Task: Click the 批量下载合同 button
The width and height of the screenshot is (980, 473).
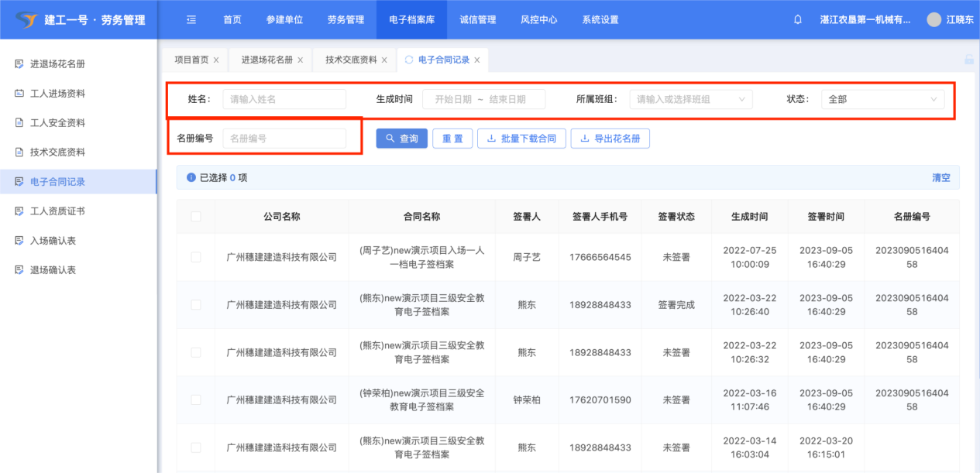Action: tap(521, 139)
